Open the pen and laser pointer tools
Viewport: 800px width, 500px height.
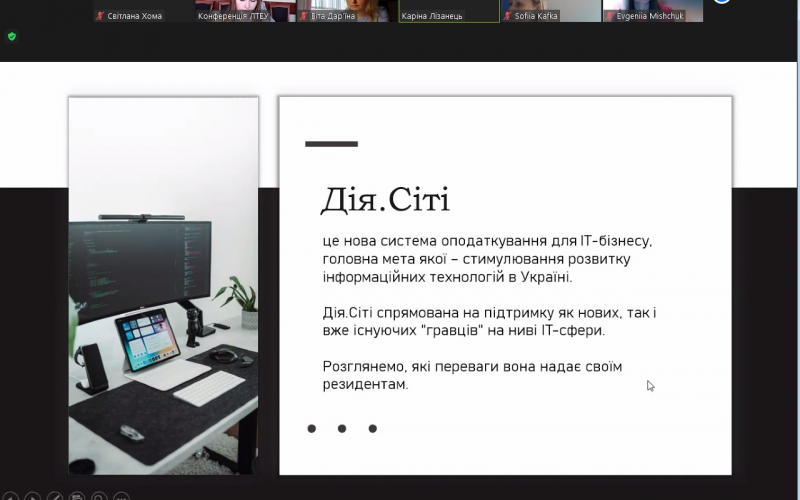[x=55, y=496]
